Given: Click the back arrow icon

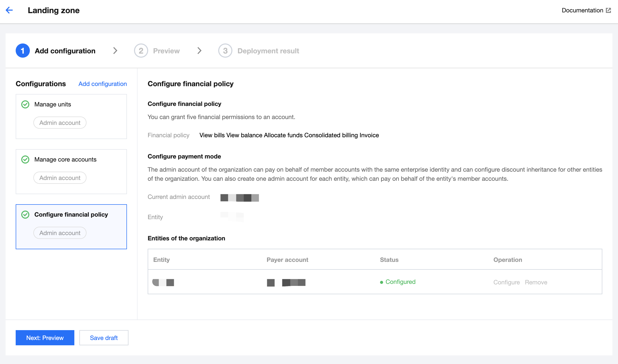Looking at the screenshot, I should click(x=9, y=10).
